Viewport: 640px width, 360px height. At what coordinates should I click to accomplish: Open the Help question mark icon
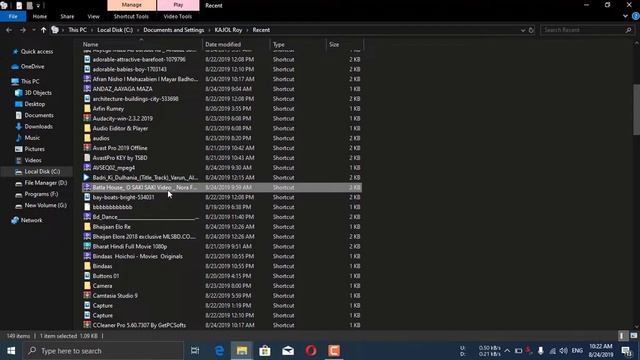(x=636, y=16)
